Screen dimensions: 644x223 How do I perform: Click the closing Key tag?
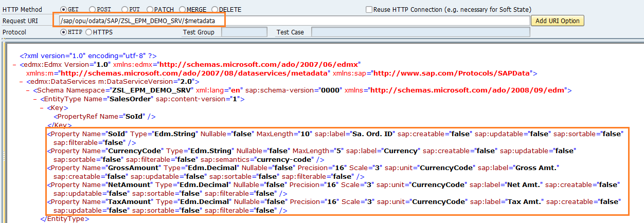59,125
